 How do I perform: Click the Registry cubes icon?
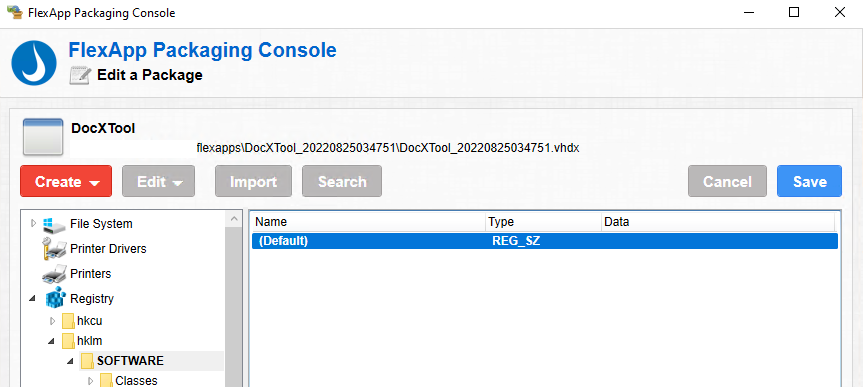pos(55,298)
